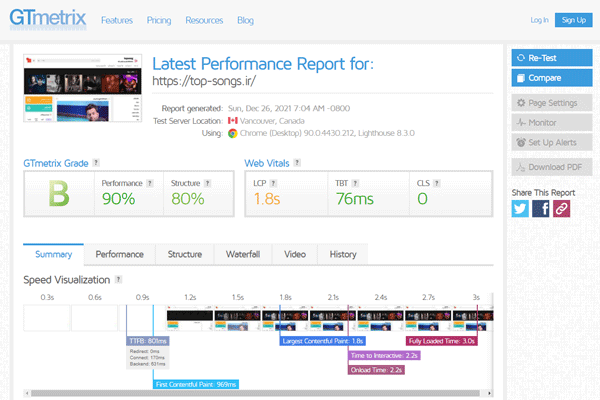Switch to the Waterfall tab
The width and height of the screenshot is (600, 400).
pyautogui.click(x=243, y=254)
